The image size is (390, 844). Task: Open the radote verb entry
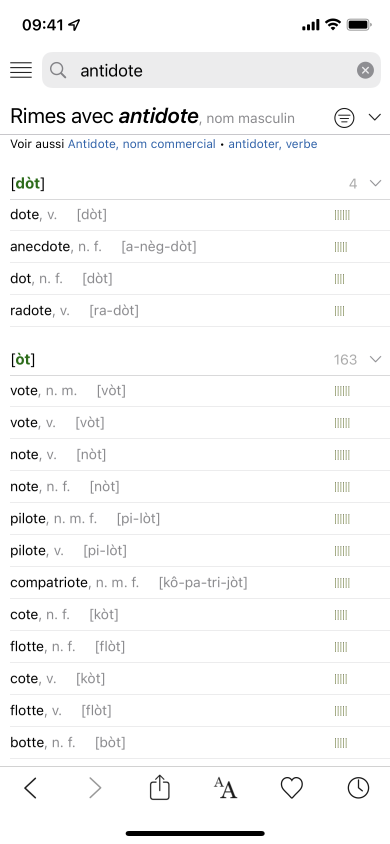tap(195, 311)
